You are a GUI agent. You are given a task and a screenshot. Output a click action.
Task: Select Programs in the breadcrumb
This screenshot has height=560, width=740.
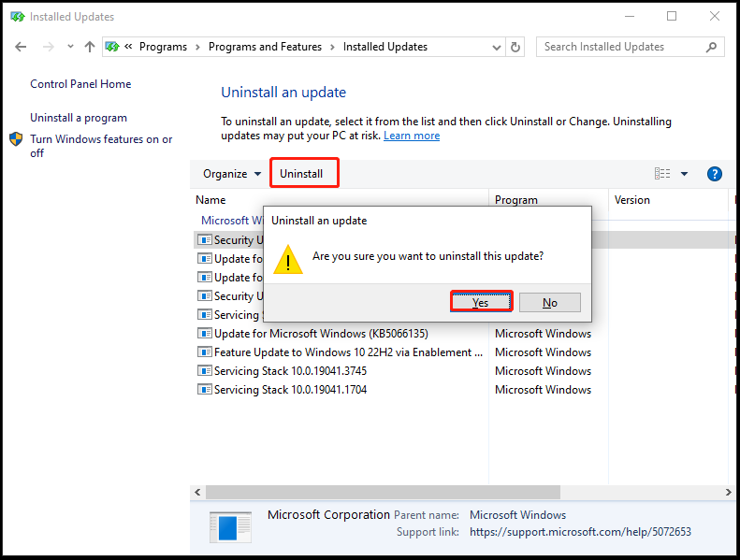163,47
